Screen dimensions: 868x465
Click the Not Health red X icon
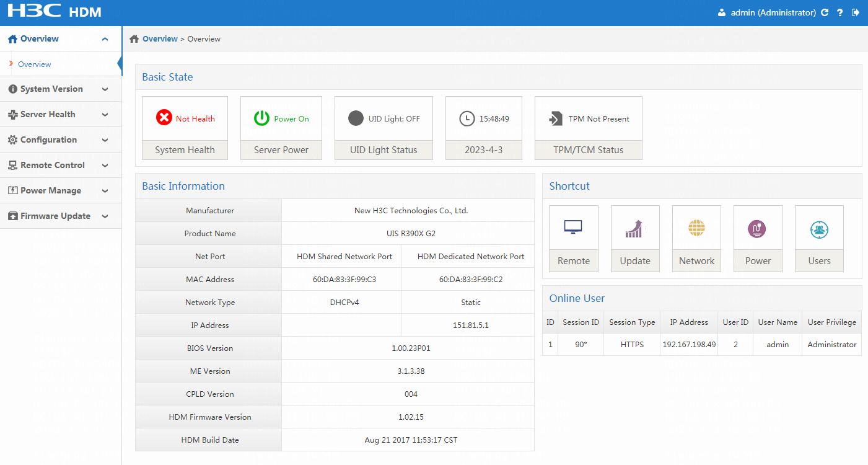tap(164, 118)
